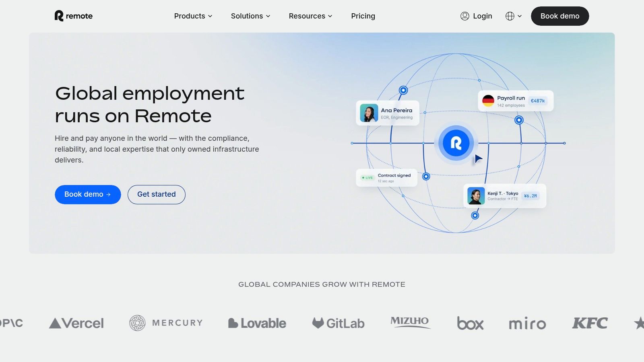
Task: Click the blue Book demo hero button
Action: click(x=88, y=194)
